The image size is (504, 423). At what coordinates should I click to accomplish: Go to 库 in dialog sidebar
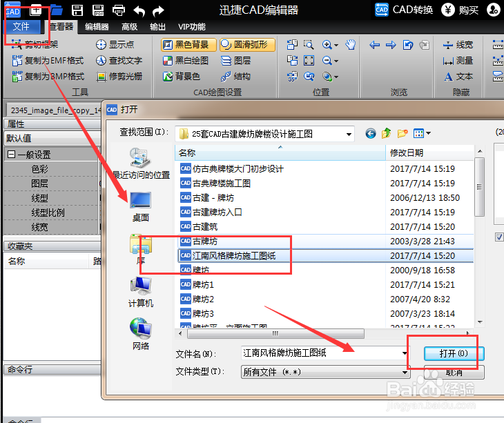pyautogui.click(x=141, y=250)
